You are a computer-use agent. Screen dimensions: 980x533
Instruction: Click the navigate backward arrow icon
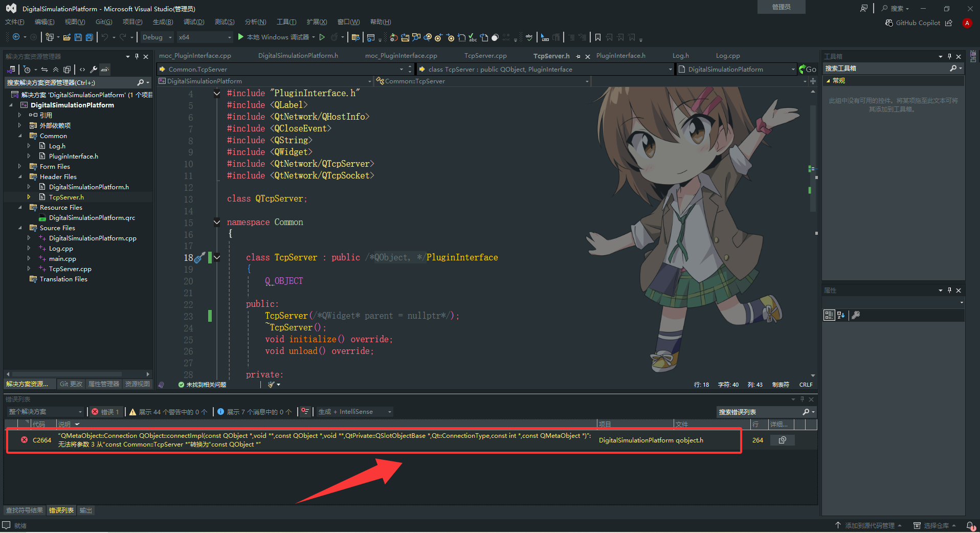tap(16, 37)
